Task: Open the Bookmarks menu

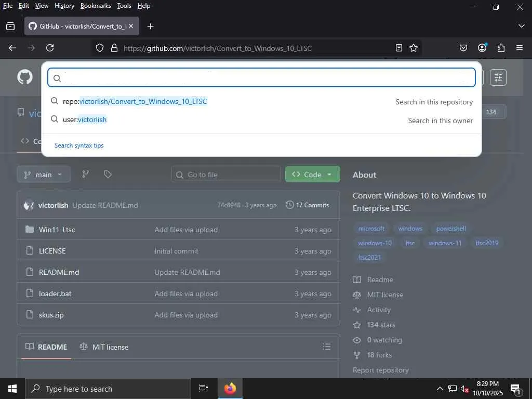Action: pyautogui.click(x=96, y=6)
